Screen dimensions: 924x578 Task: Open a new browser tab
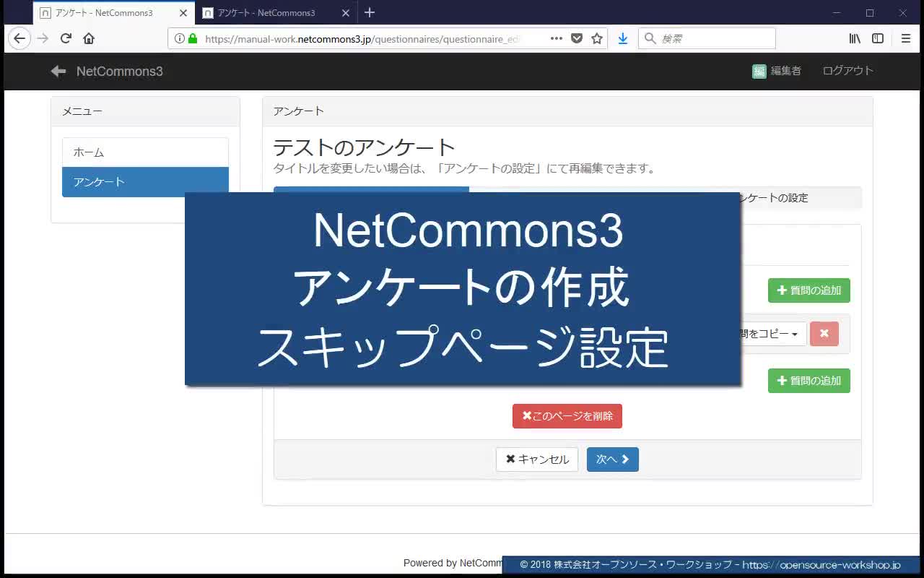pyautogui.click(x=370, y=12)
